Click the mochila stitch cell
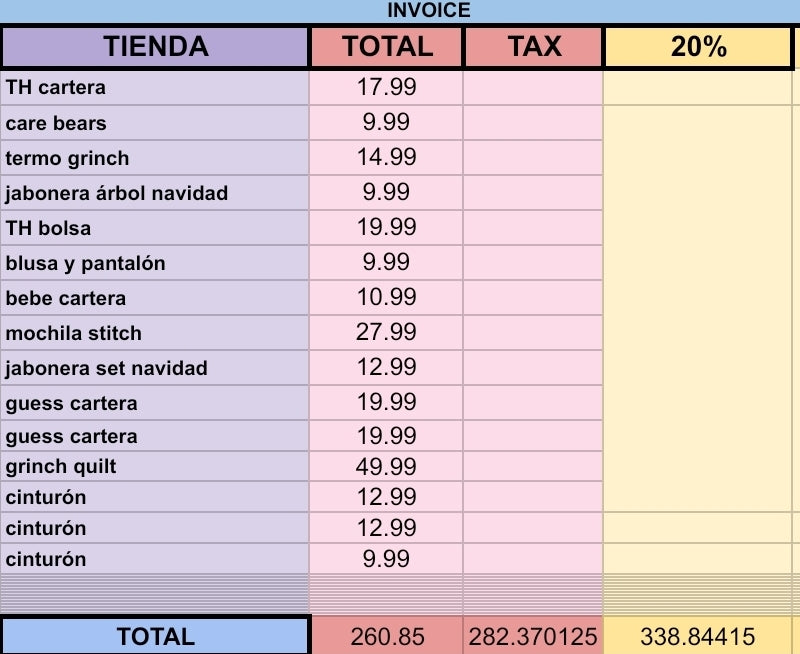The width and height of the screenshot is (800, 654). coord(155,333)
